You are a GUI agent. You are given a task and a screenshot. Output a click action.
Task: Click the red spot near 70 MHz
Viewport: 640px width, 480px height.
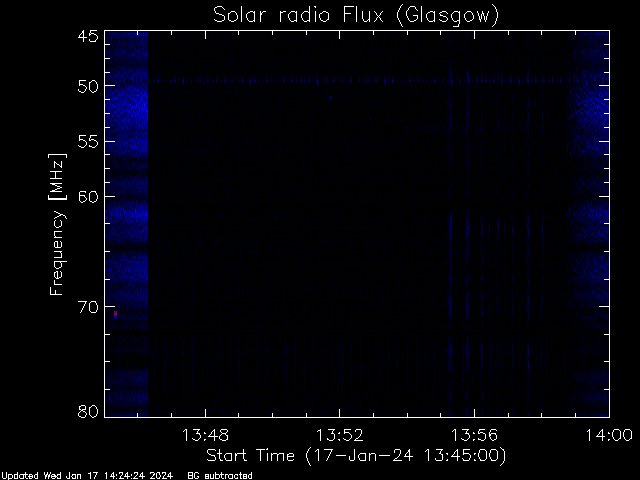[116, 313]
